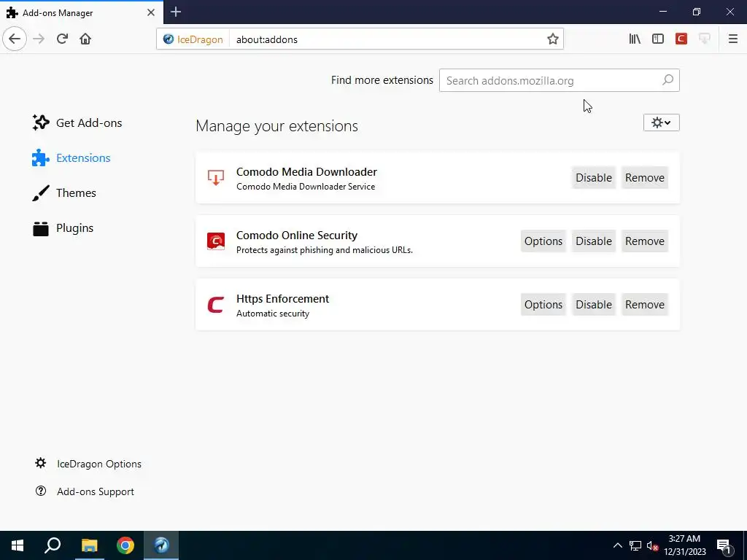Close the Add-ons Manager tab
Viewport: 747px width, 560px height.
(x=150, y=12)
